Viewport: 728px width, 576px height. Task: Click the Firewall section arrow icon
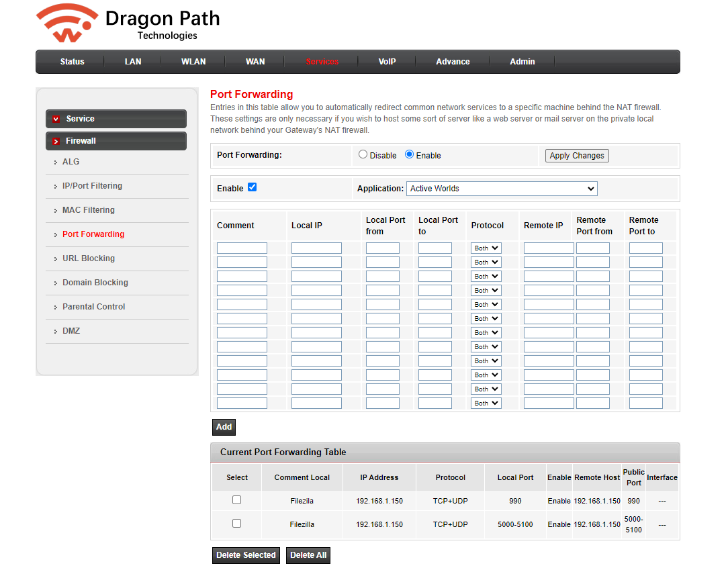[x=56, y=142]
